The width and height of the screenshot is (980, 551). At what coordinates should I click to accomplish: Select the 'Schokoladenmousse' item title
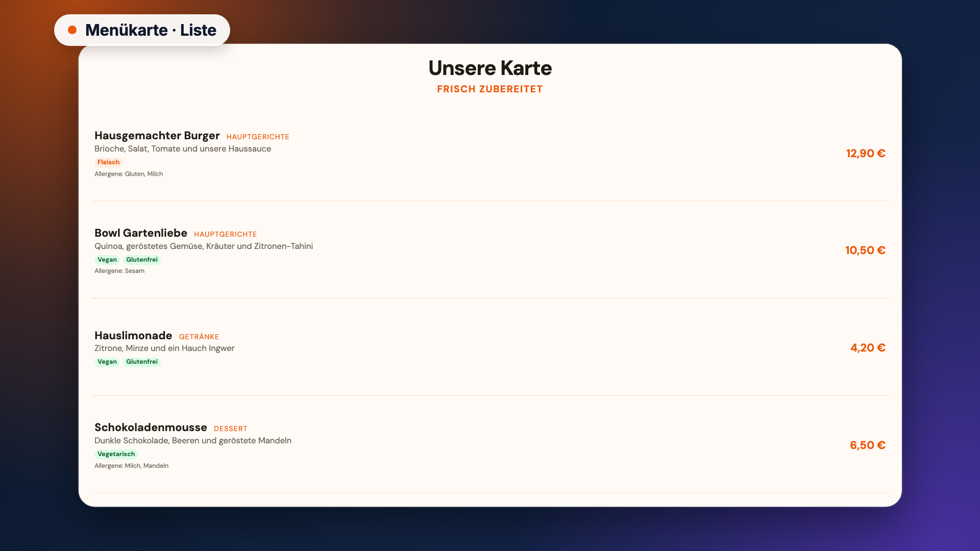pos(151,428)
